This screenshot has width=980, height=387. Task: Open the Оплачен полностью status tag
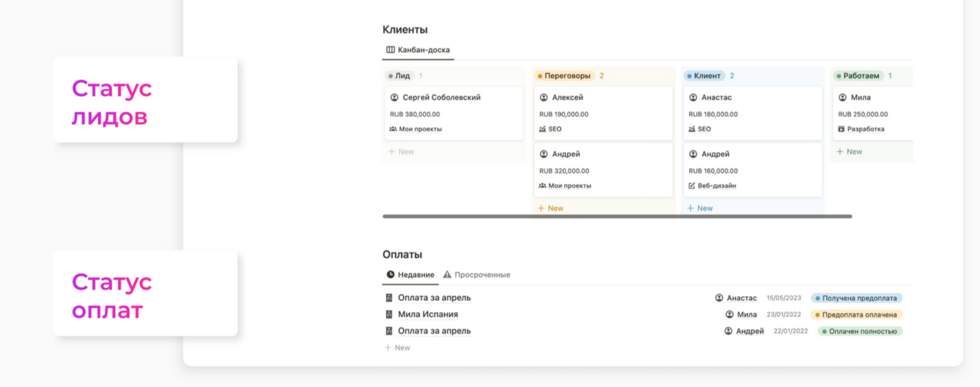pyautogui.click(x=860, y=331)
